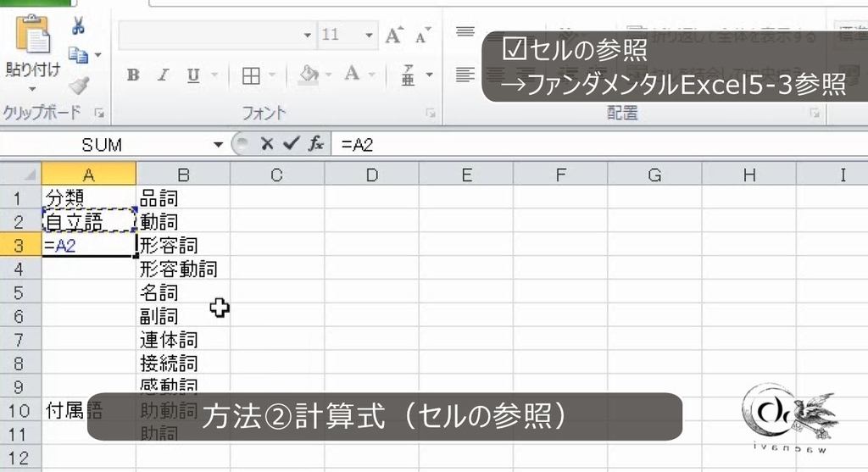This screenshot has height=472, width=868.
Task: Click cell A2 containing 自立語
Action: click(88, 221)
